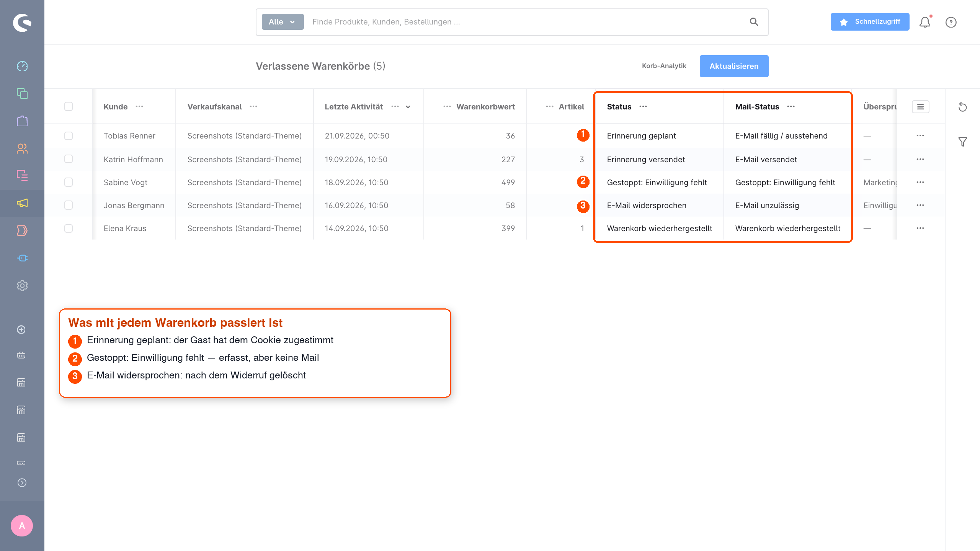Image resolution: width=980 pixels, height=551 pixels.
Task: Open the Kunde column options menu
Action: [139, 106]
